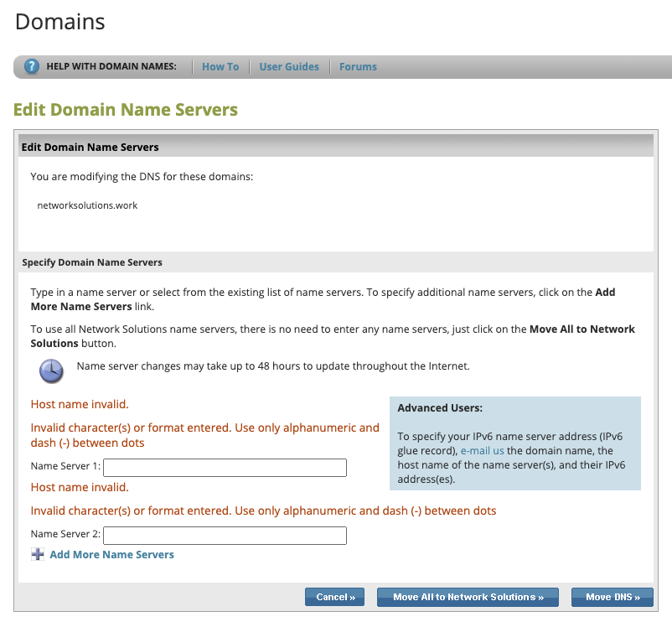Focus the Name Server 1 text field
672x622 pixels.
[x=225, y=468]
